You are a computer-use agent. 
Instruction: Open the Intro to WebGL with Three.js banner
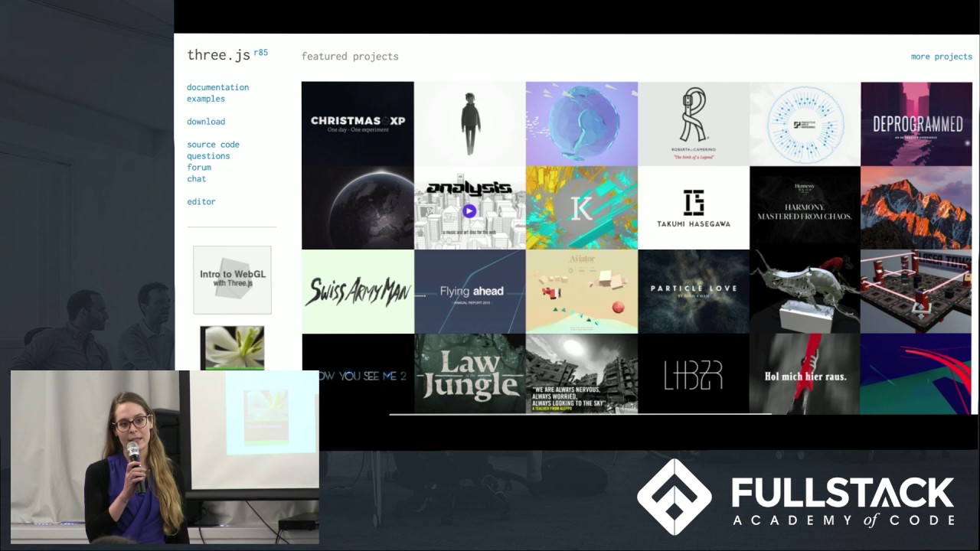tap(232, 280)
